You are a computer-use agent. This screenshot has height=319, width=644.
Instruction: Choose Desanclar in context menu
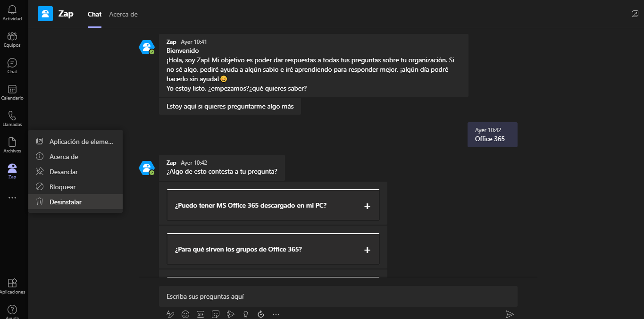[x=75, y=172]
